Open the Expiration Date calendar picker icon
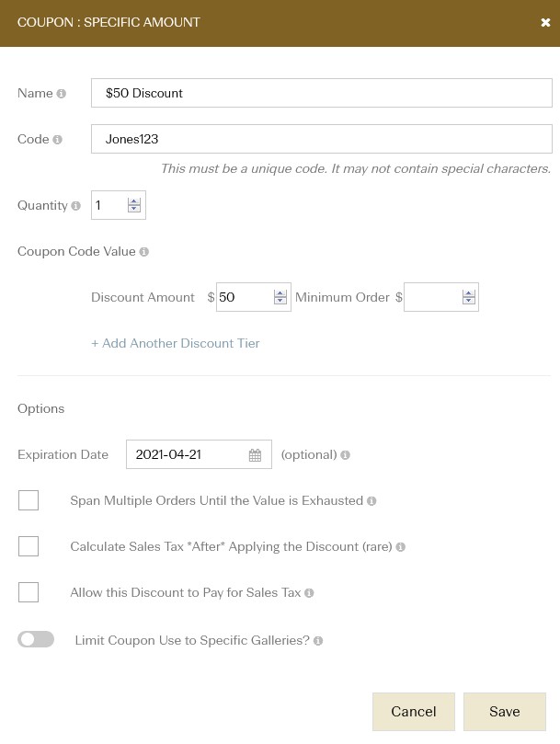The height and width of the screenshot is (744, 560). [255, 455]
